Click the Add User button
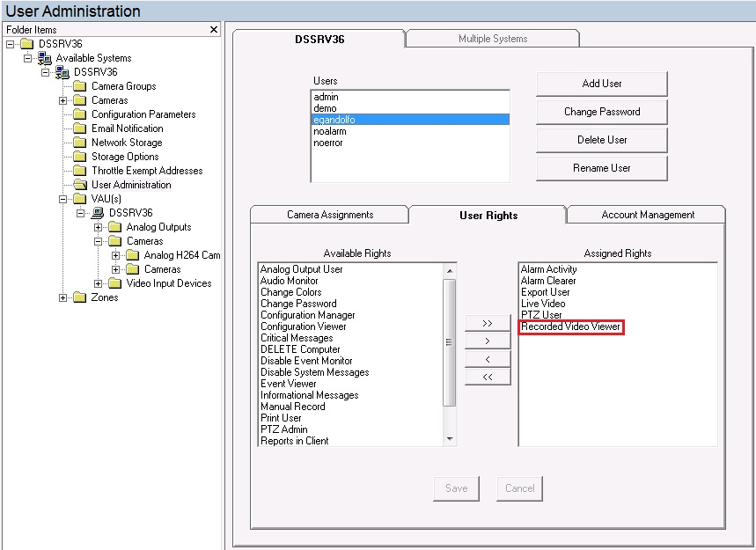 pos(601,84)
